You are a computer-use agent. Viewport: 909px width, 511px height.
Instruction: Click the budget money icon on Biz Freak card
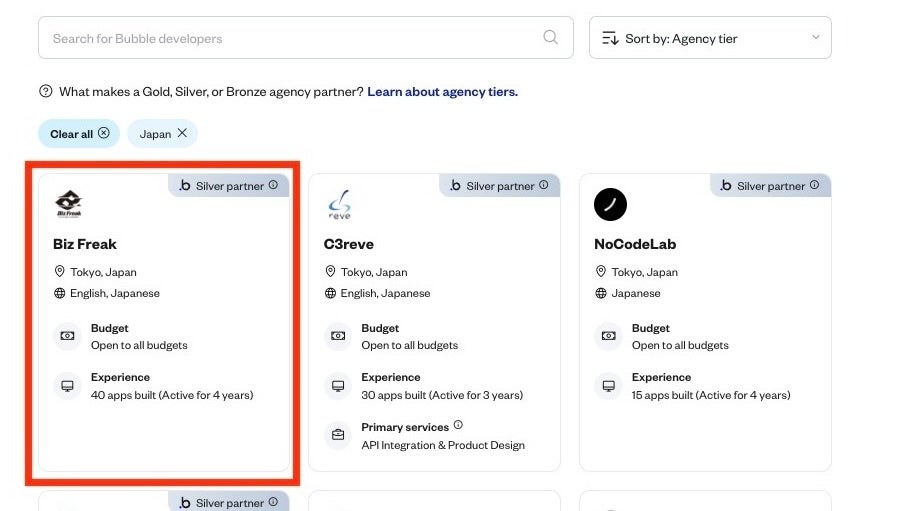pos(67,336)
